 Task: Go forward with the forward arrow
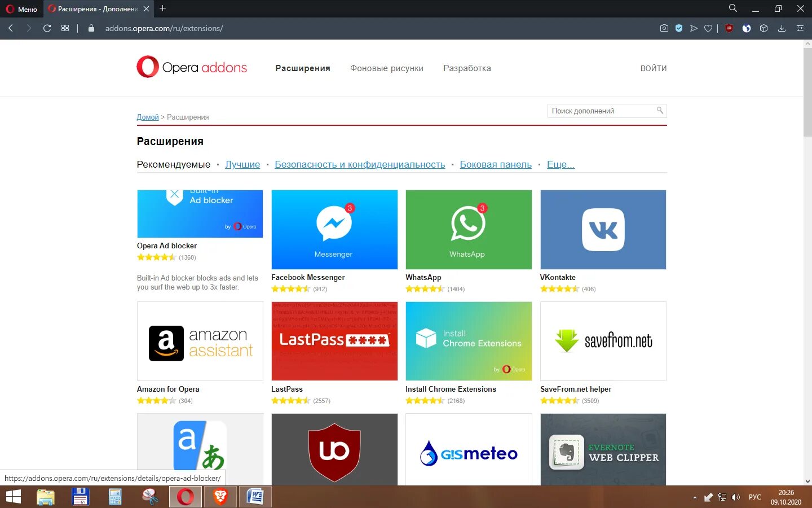(x=29, y=28)
